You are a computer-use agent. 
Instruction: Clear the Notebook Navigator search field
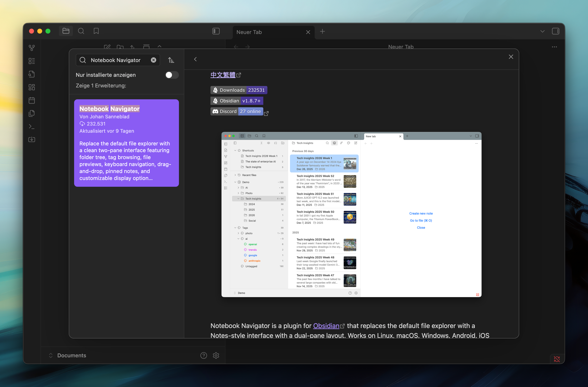pos(153,60)
